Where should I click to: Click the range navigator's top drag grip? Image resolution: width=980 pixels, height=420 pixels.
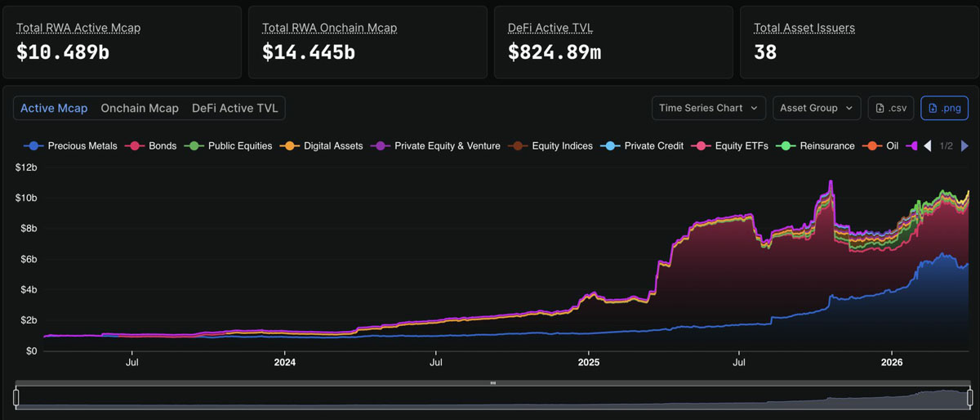(492, 382)
